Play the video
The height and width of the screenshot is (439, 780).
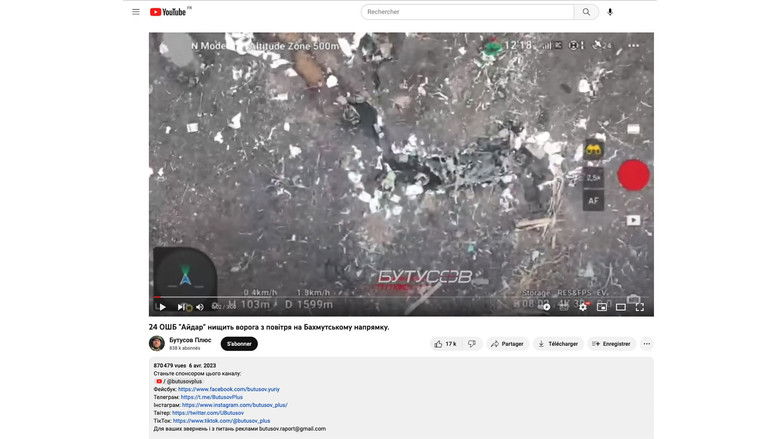(x=162, y=307)
